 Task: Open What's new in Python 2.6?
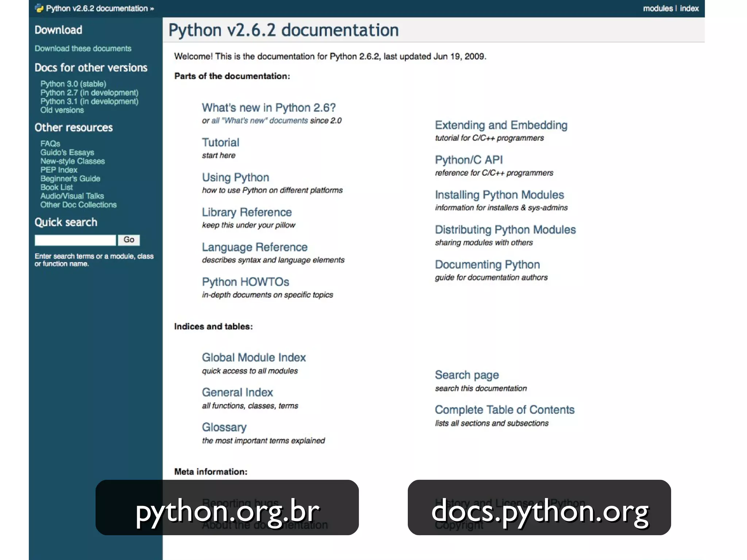point(269,108)
